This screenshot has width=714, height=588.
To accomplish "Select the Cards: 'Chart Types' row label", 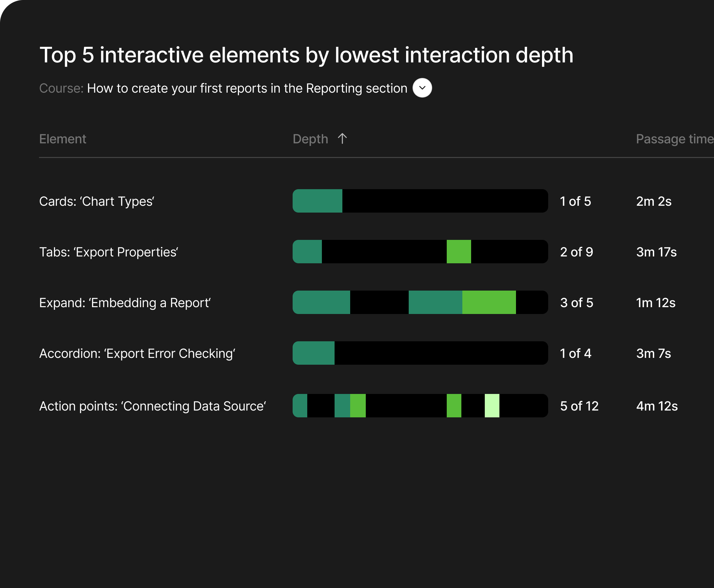I will point(97,201).
